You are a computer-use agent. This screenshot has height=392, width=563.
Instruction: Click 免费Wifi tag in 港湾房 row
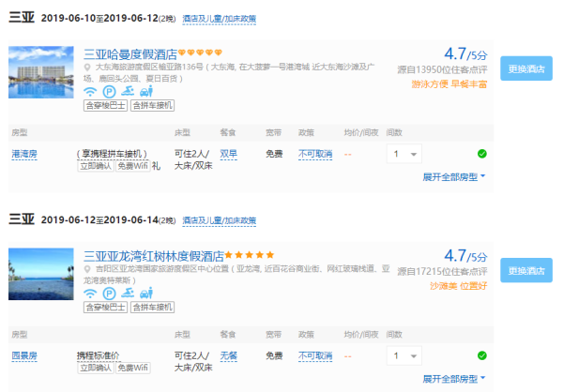[133, 166]
